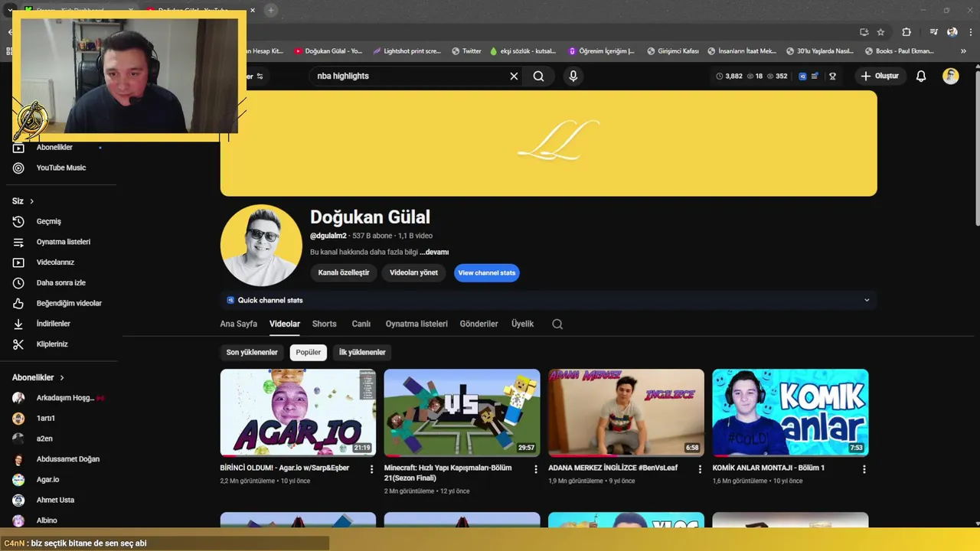The width and height of the screenshot is (980, 551).
Task: Open a new browser tab
Action: click(271, 10)
